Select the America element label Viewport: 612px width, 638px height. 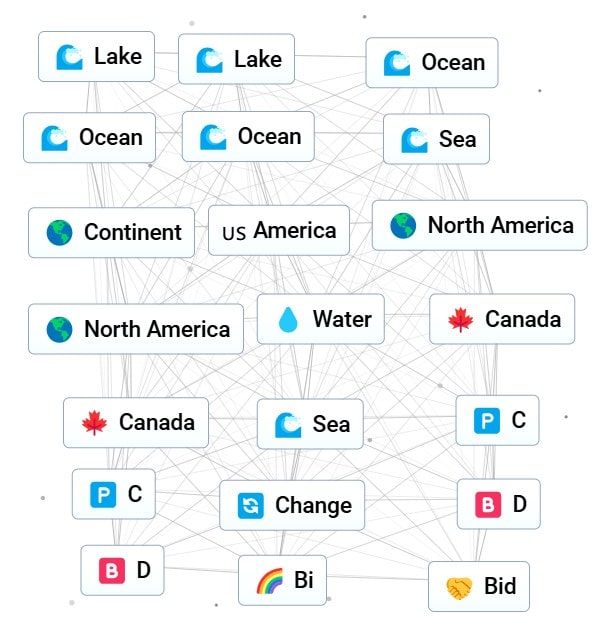coord(294,231)
